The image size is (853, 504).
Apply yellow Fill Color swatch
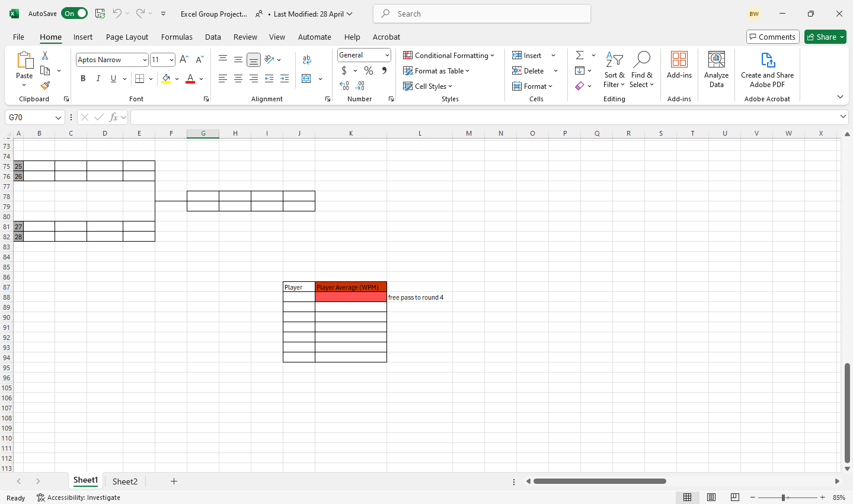(x=166, y=79)
